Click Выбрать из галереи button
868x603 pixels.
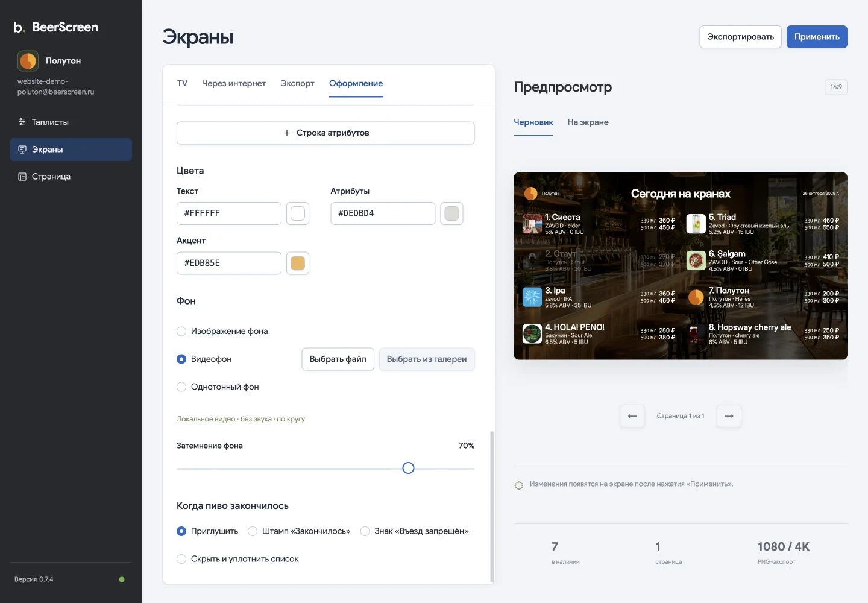point(427,359)
